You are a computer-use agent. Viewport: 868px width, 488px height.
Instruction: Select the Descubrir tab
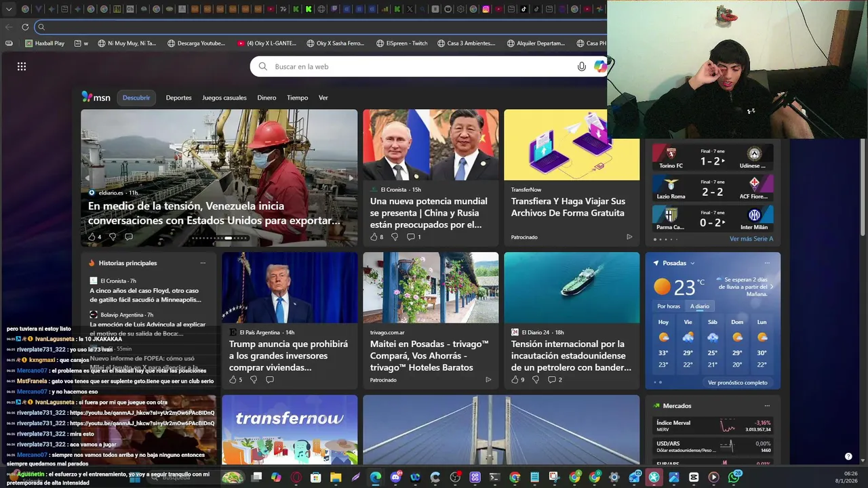[136, 98]
